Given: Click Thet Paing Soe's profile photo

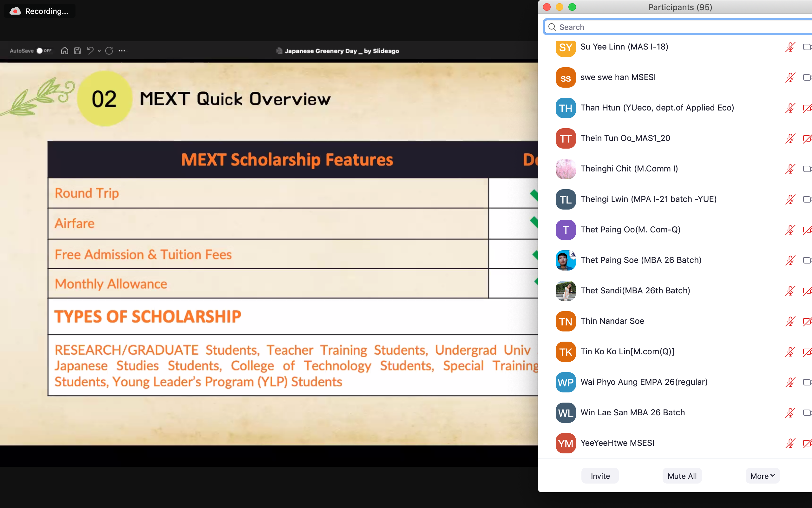Looking at the screenshot, I should point(566,260).
